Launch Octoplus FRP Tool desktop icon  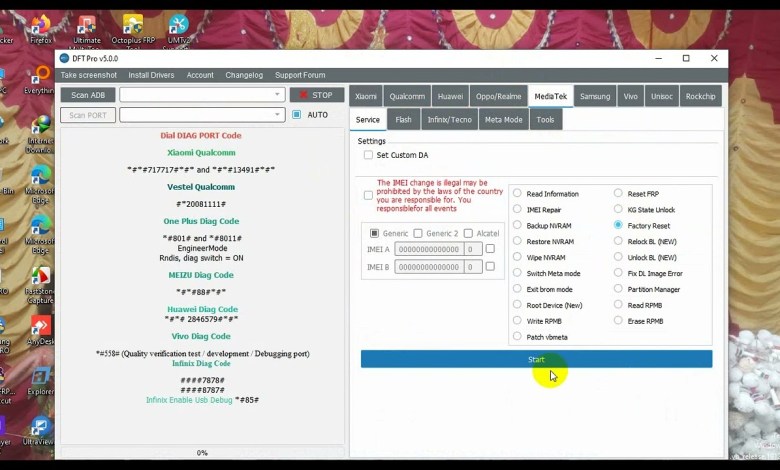132,27
